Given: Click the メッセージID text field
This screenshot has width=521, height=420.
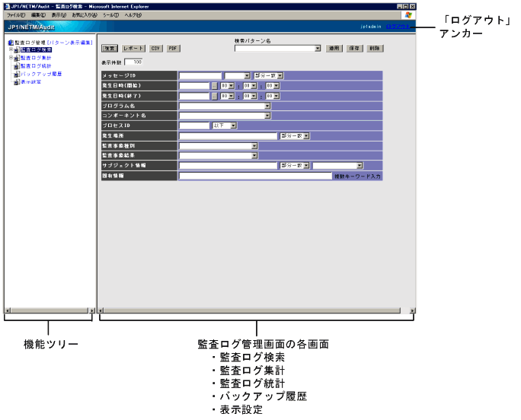Looking at the screenshot, I should (x=200, y=76).
